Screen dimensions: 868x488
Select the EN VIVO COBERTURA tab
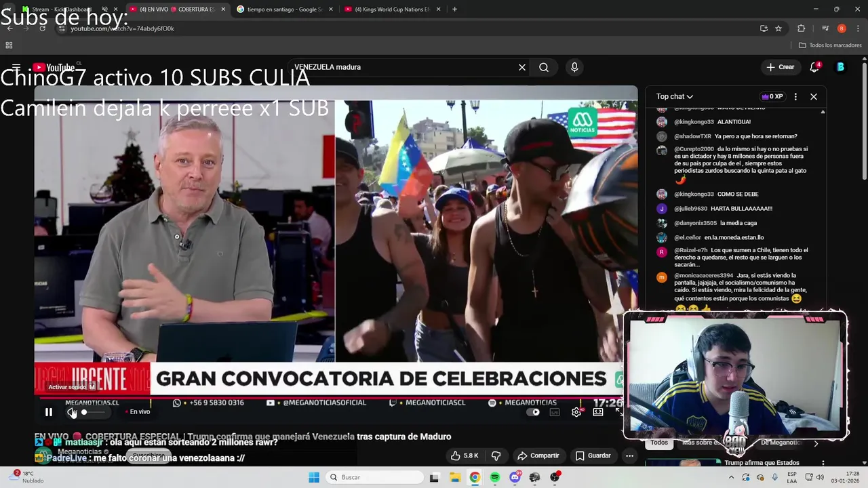[x=176, y=9]
